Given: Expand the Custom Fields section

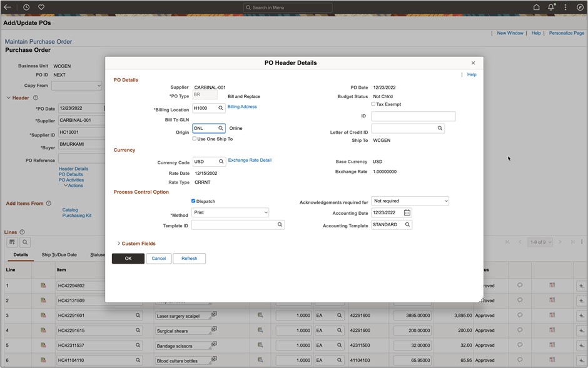Looking at the screenshot, I should (136, 244).
